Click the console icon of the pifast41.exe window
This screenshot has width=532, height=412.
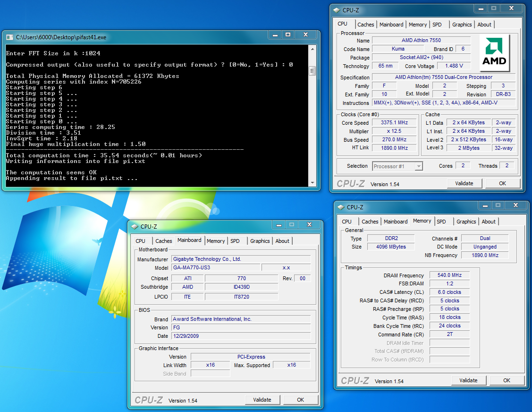pos(9,37)
